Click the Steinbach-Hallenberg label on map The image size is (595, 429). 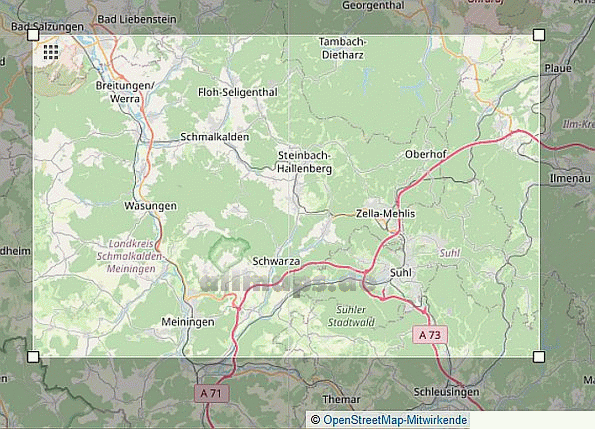[304, 162]
